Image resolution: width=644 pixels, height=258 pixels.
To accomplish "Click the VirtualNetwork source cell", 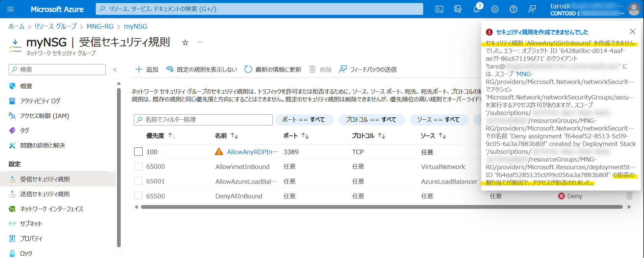I will (x=443, y=167).
